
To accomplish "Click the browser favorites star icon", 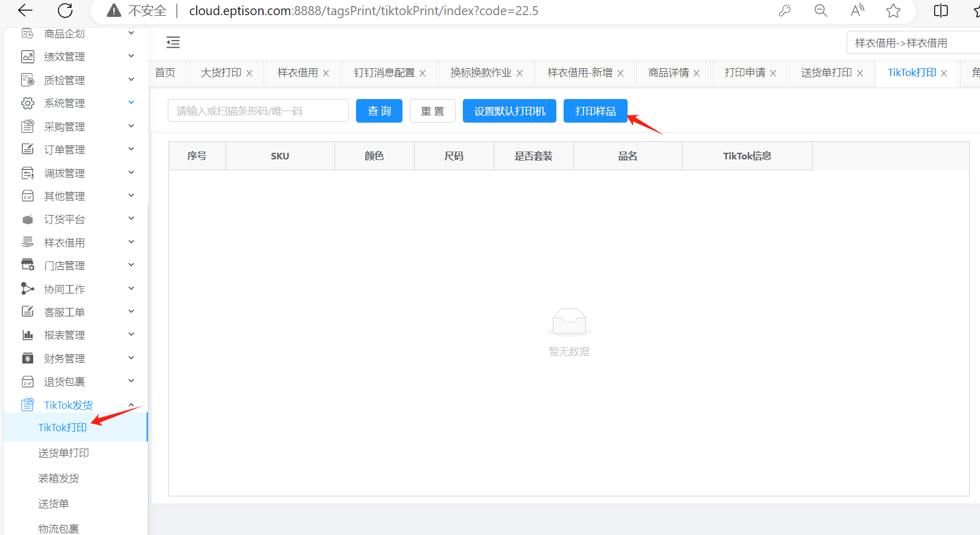I will [x=893, y=10].
